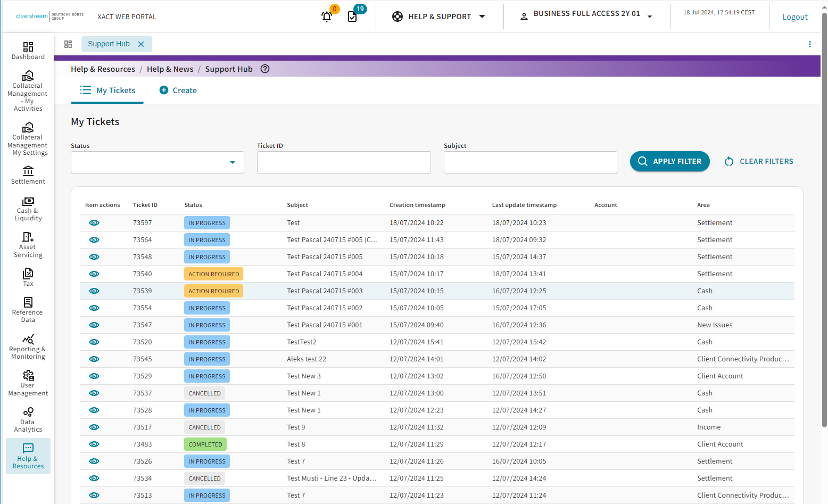Open Cash & Liquidity section
Screen dimensions: 828x504
(28, 209)
